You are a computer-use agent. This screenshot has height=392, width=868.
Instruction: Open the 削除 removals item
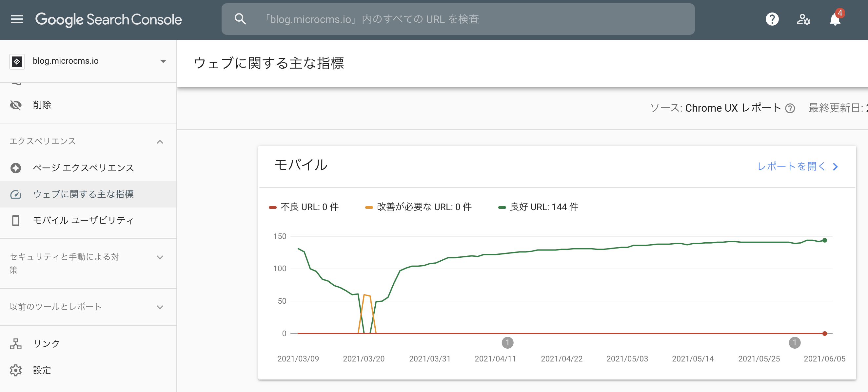coord(42,105)
